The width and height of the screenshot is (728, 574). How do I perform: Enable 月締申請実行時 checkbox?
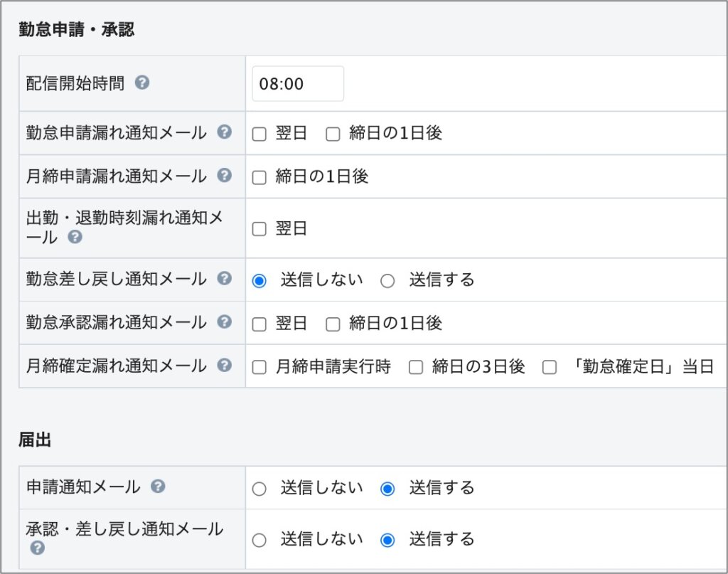(x=259, y=367)
